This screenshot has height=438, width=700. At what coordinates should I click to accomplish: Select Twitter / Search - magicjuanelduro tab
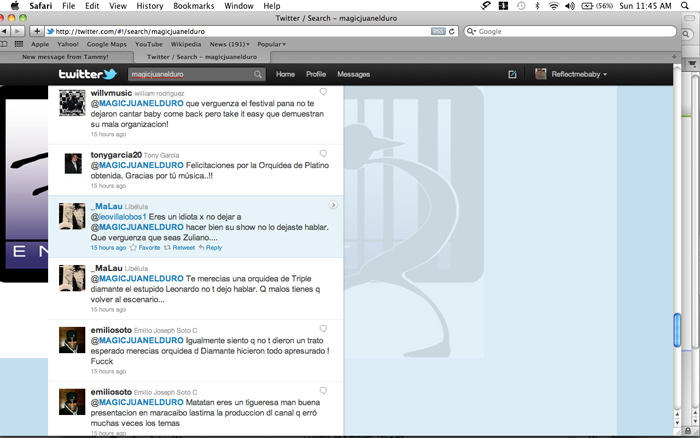pos(202,57)
